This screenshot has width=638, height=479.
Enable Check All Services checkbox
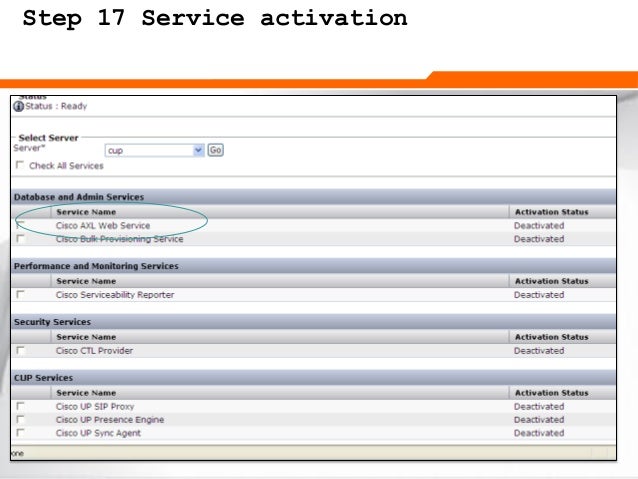tap(20, 165)
